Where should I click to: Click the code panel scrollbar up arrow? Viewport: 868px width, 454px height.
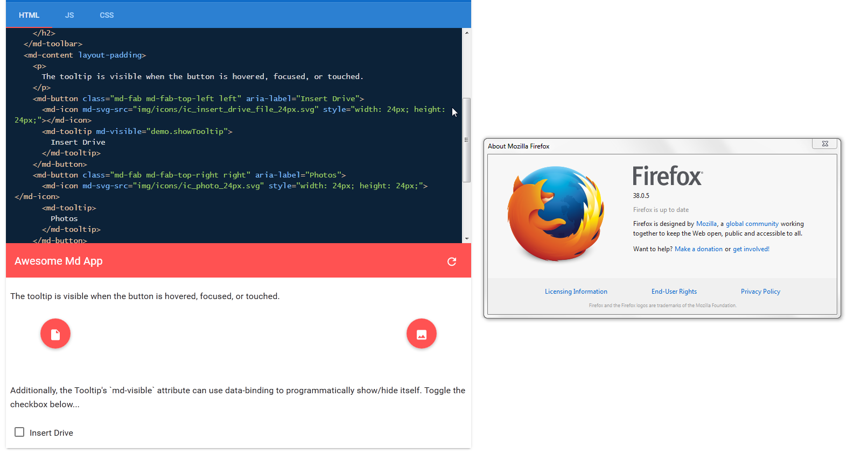[x=467, y=33]
